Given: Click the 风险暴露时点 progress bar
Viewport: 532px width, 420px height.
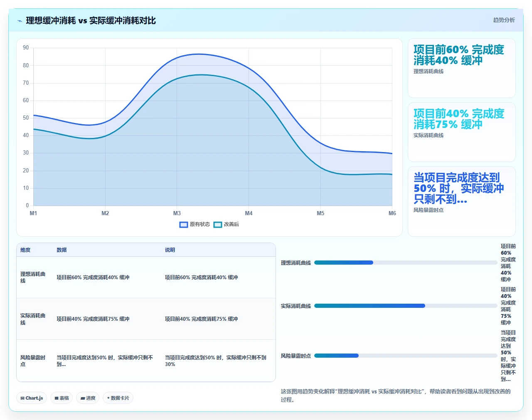Looking at the screenshot, I should pos(406,356).
